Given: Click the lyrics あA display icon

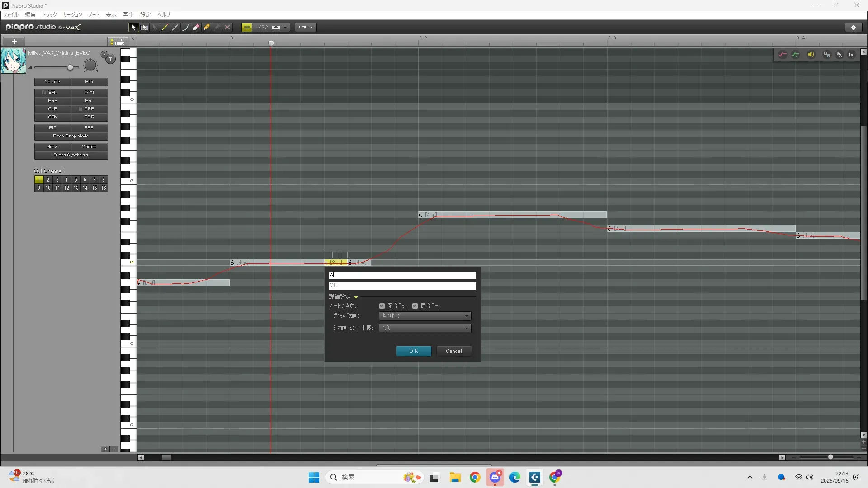Looking at the screenshot, I should [840, 55].
